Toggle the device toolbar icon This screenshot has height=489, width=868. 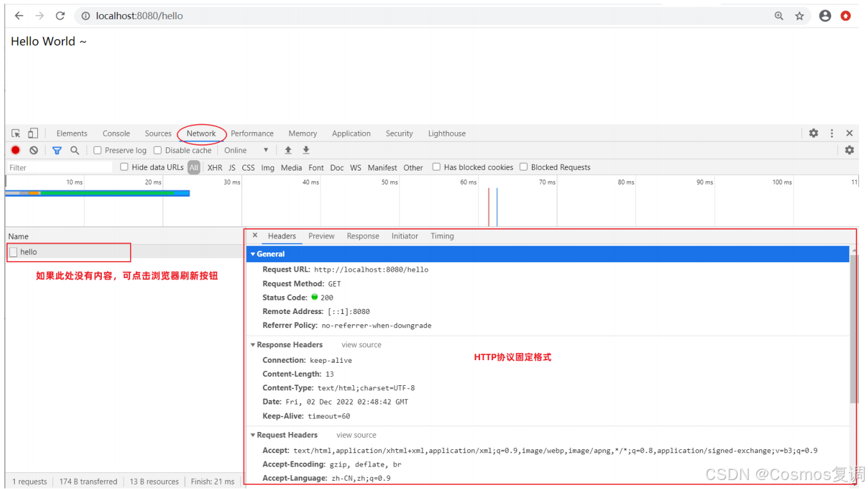(x=33, y=133)
